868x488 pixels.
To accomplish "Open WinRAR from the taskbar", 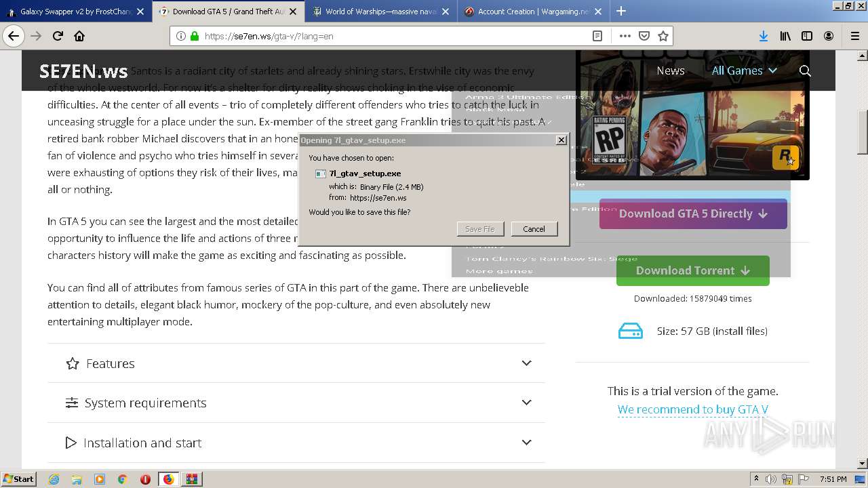I will pos(191,479).
